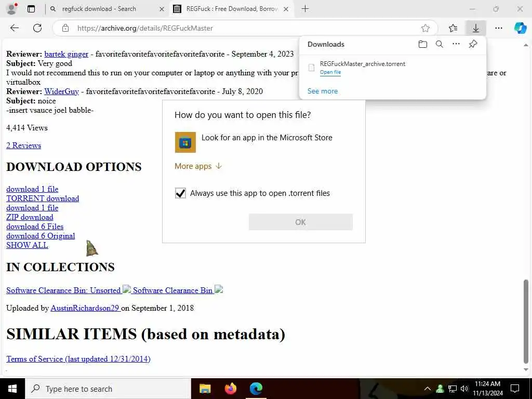
Task: Toggle the Downloads toolbar button
Action: (x=476, y=28)
